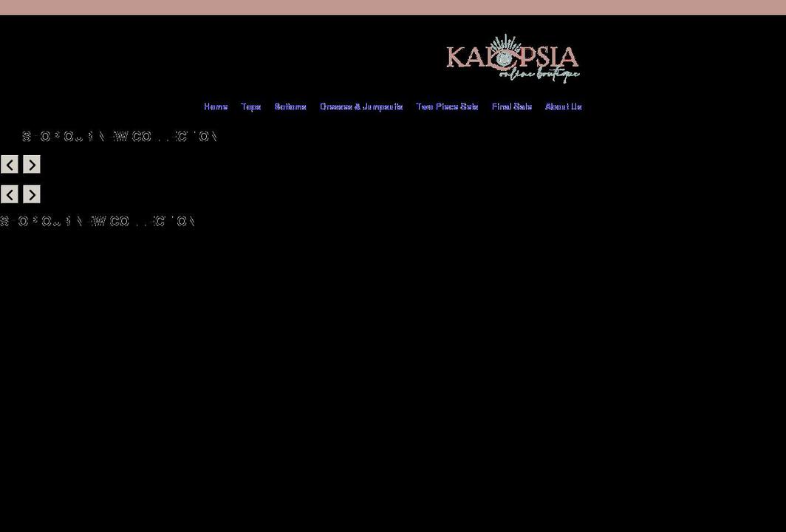The image size is (786, 532).
Task: Go to the Home page
Action: pyautogui.click(x=216, y=106)
